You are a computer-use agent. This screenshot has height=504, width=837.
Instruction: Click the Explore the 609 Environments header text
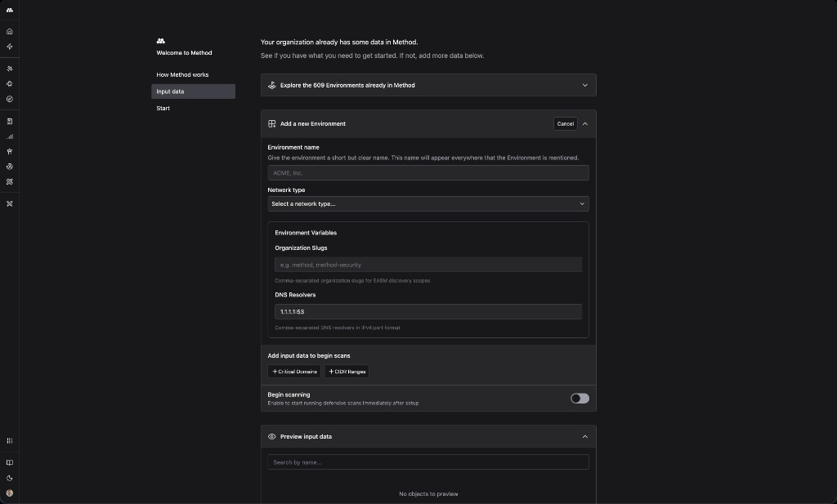(x=347, y=85)
